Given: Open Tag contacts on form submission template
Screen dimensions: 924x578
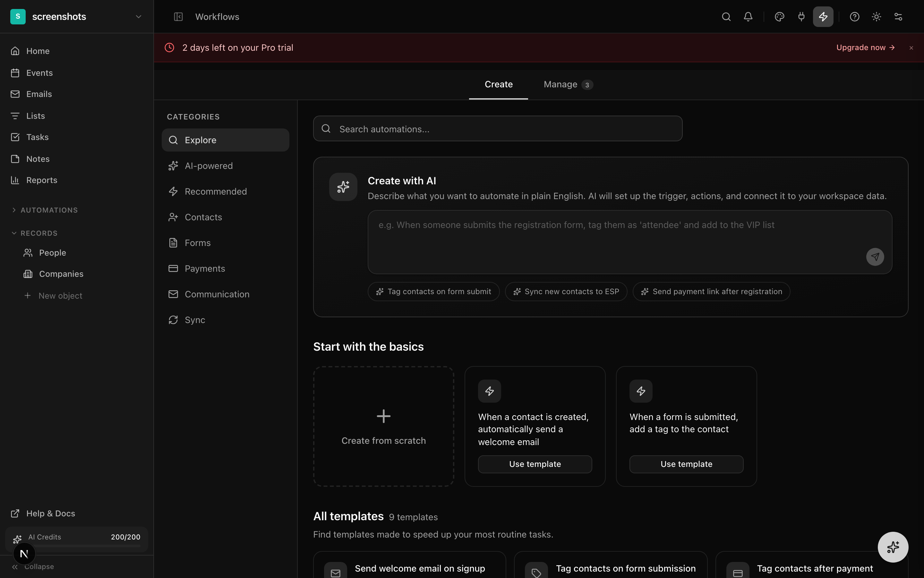Looking at the screenshot, I should 611,565.
